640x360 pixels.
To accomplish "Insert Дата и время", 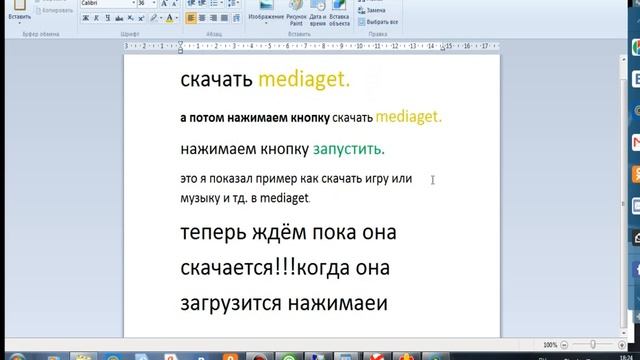I will pyautogui.click(x=318, y=13).
